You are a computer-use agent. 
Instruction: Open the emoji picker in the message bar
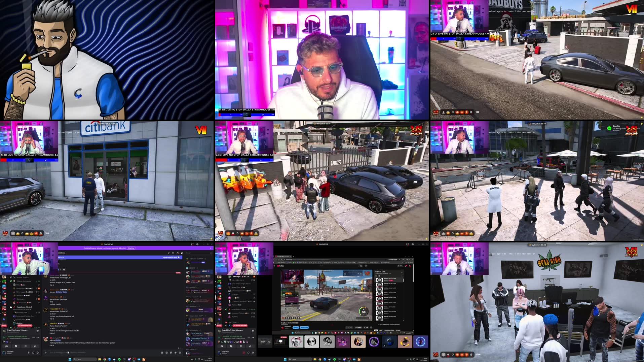(175, 353)
